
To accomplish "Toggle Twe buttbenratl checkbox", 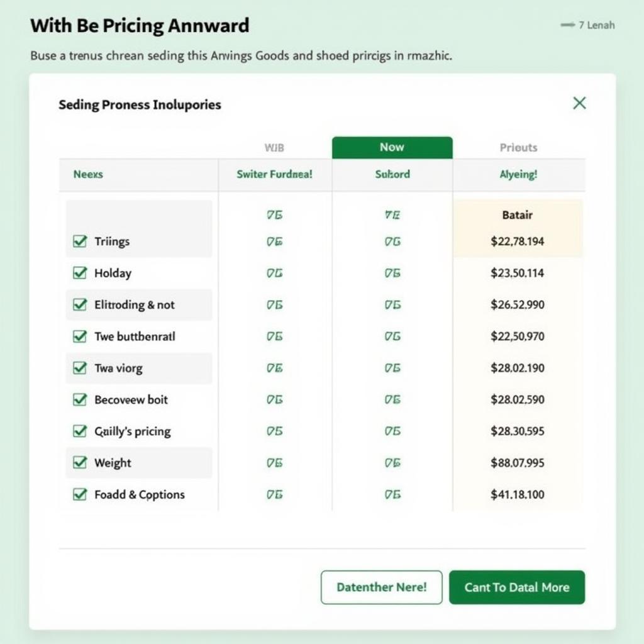I will [x=80, y=336].
